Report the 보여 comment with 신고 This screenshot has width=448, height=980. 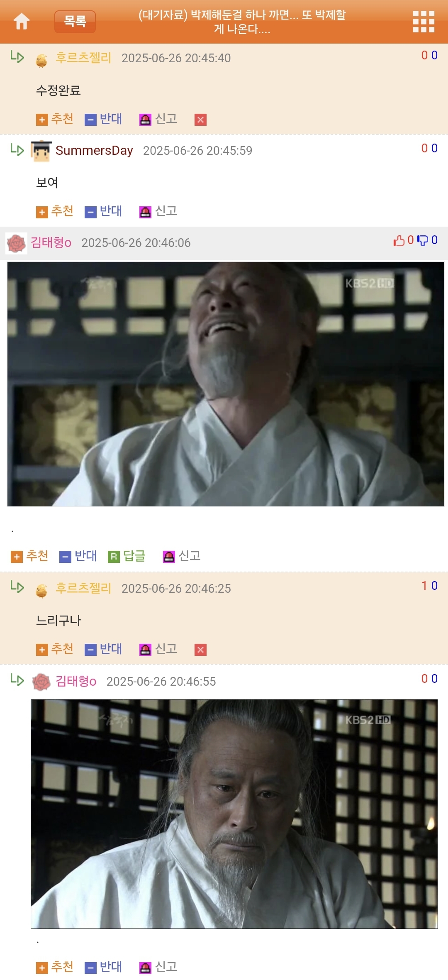point(158,211)
